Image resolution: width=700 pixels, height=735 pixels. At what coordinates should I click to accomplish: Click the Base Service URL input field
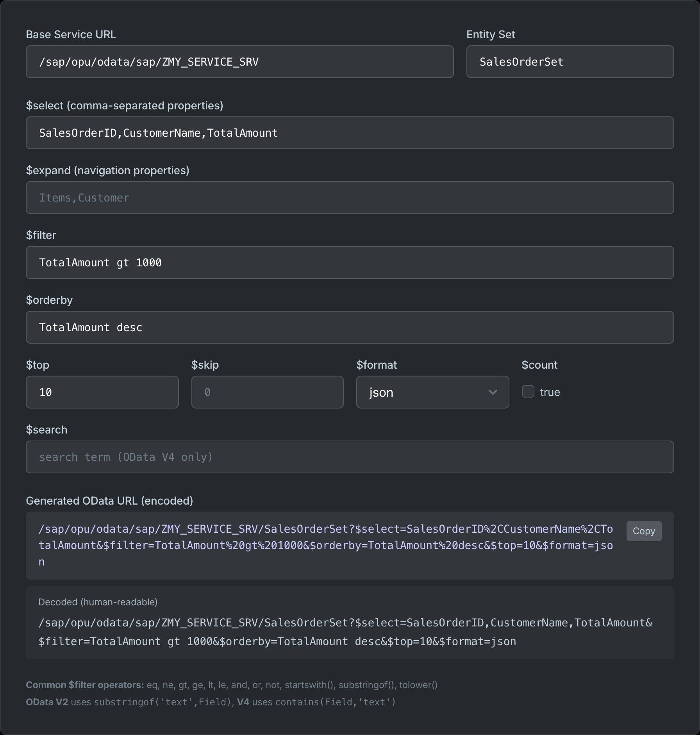click(x=239, y=62)
